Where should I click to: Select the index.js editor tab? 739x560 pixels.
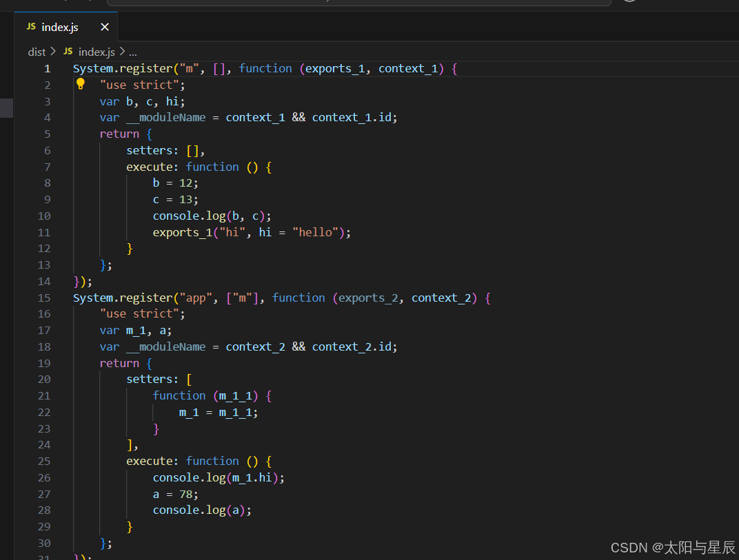[x=66, y=28]
